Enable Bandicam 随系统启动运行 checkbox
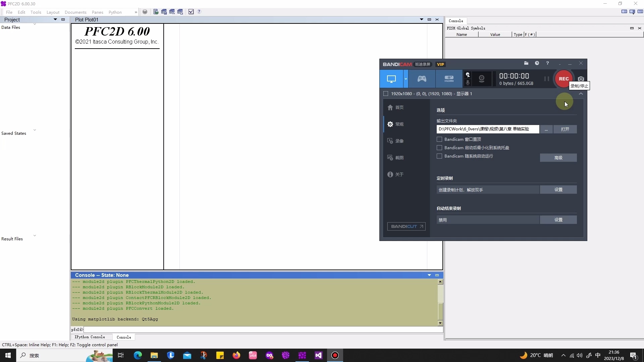The width and height of the screenshot is (644, 362). (439, 156)
